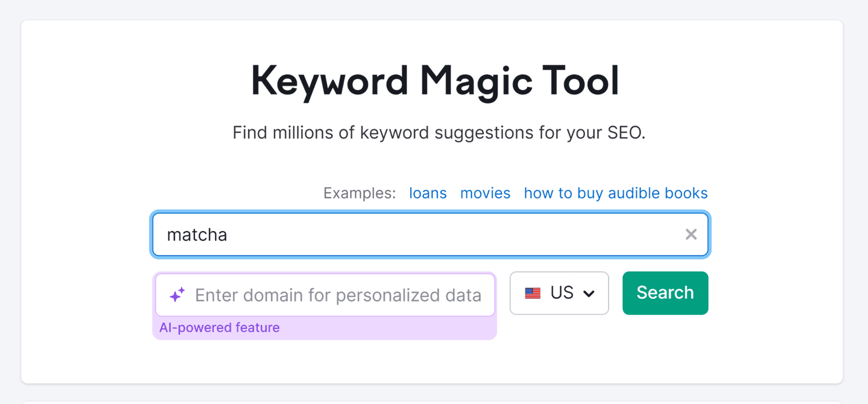Click the chevron next to US
Image resolution: width=868 pixels, height=404 pixels.
click(x=588, y=293)
